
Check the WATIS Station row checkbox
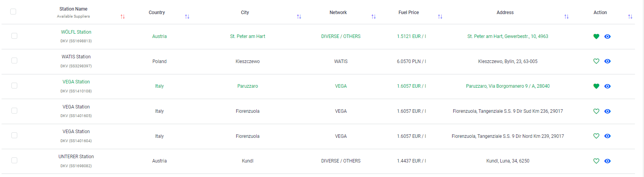tap(15, 61)
